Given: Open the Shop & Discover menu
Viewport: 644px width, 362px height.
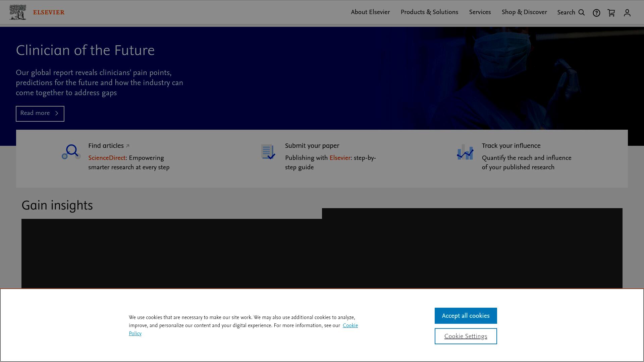Looking at the screenshot, I should 524,12.
